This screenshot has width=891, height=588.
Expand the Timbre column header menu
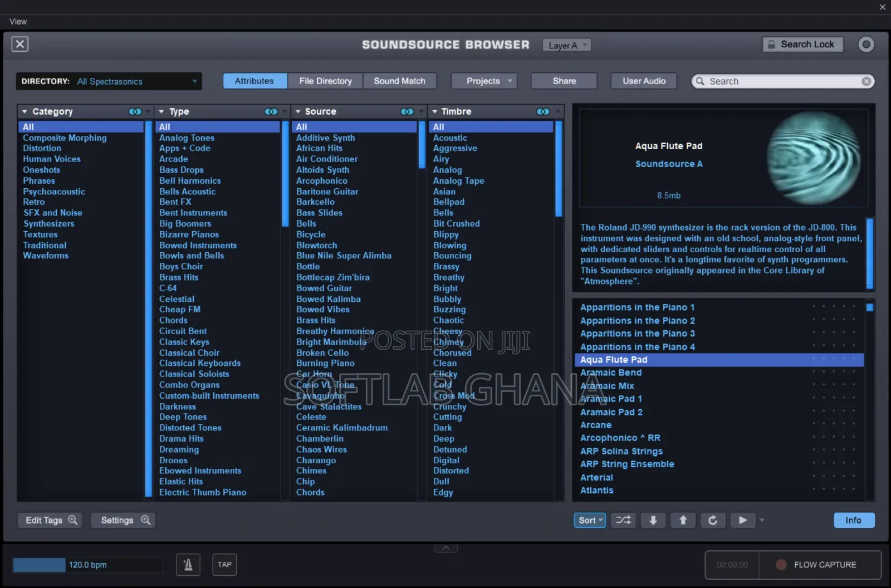557,111
